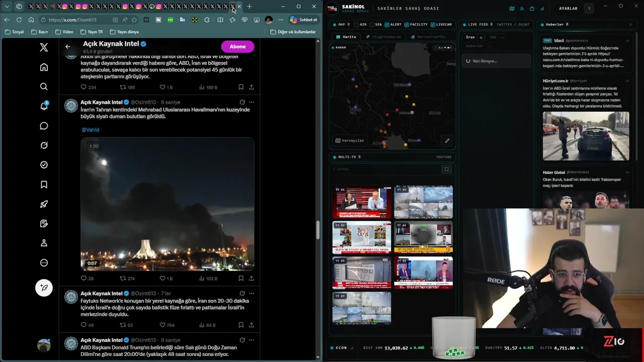644x362 pixels.
Task: Open browser settings and more menu
Action: point(281,20)
